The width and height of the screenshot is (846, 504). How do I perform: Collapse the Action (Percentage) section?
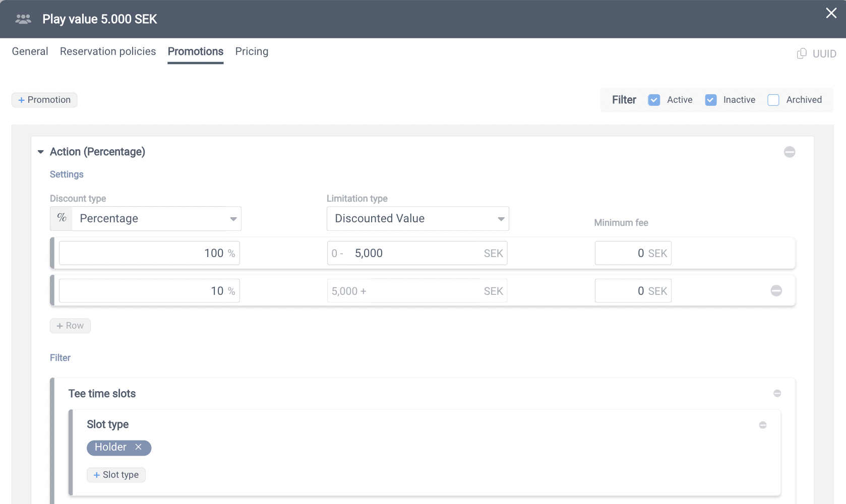[41, 152]
